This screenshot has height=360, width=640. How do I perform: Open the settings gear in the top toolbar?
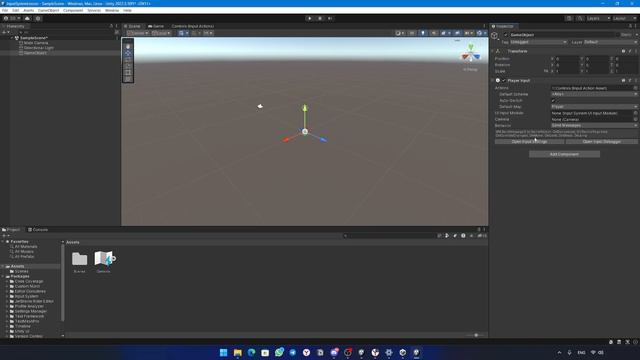[x=38, y=18]
